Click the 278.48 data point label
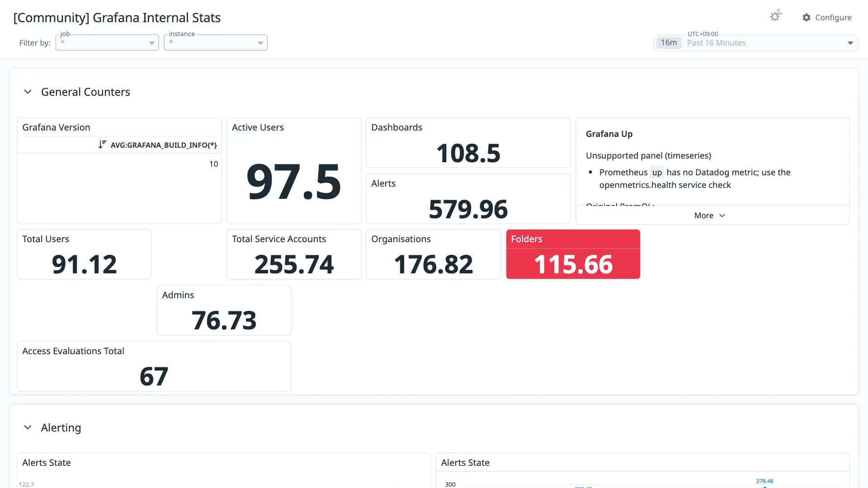 pos(764,481)
